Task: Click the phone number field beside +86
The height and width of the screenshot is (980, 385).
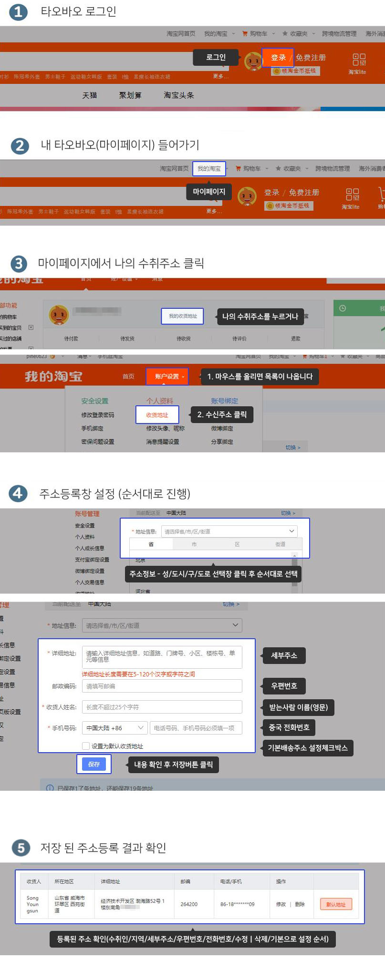Action: (x=196, y=728)
